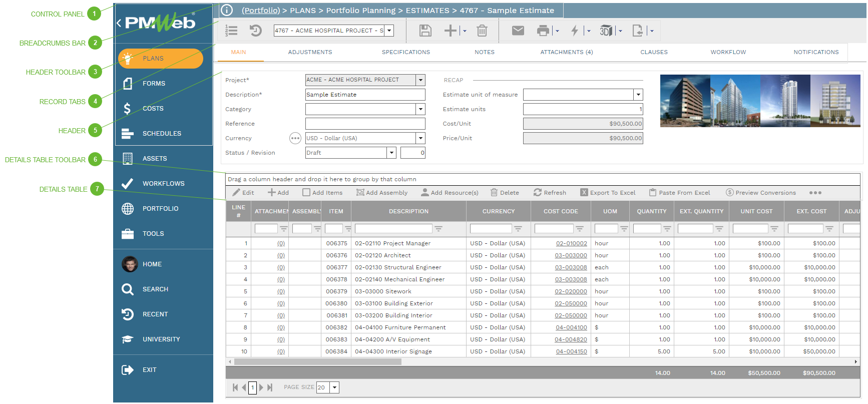The image size is (868, 404).
Task: Click more options ellipsis in details toolbar
Action: click(x=815, y=193)
